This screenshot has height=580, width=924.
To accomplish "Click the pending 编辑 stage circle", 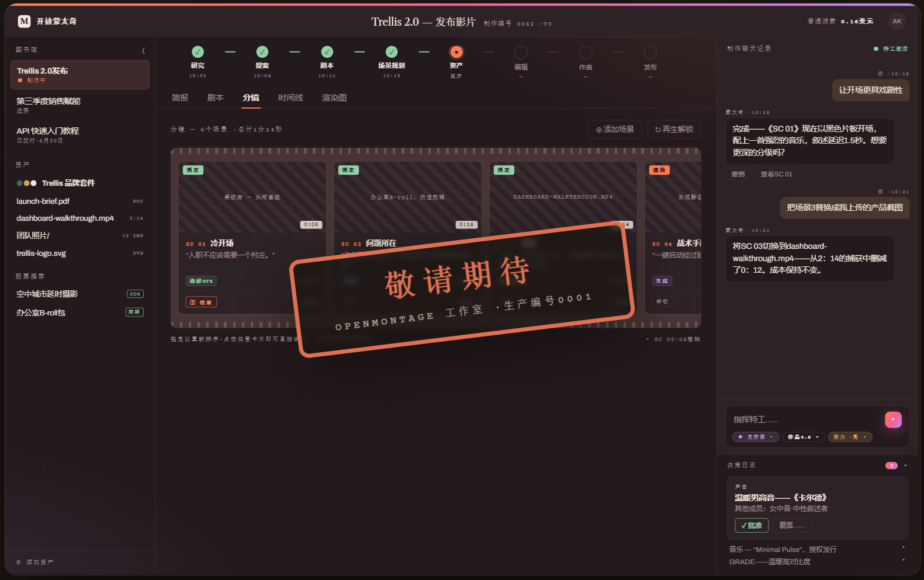I will click(x=521, y=52).
